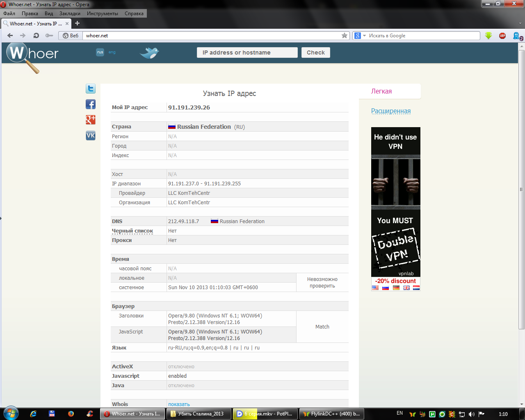Click the Russian Federation country value

point(204,127)
